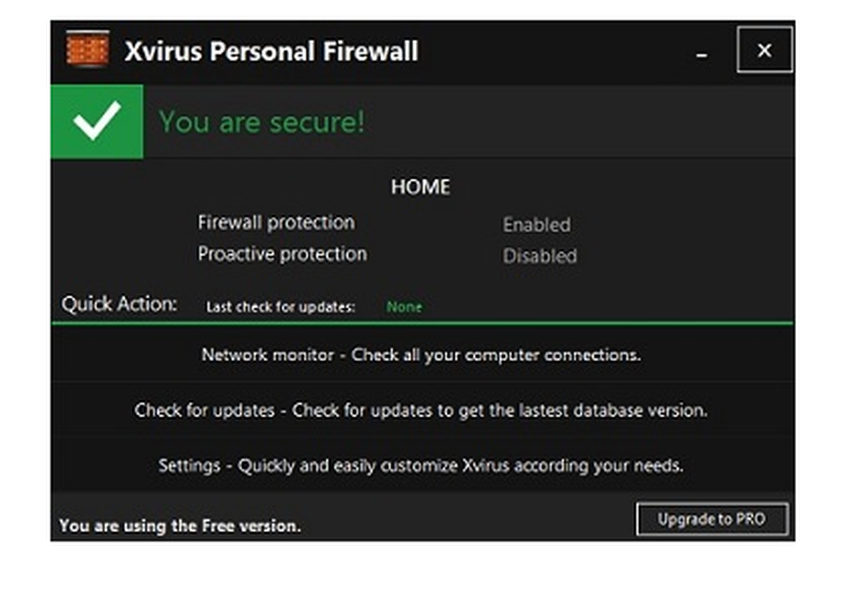Viewport: 868px width, 604px height.
Task: Enable Proactive protection by clicking 'Disabled'
Action: 539,256
